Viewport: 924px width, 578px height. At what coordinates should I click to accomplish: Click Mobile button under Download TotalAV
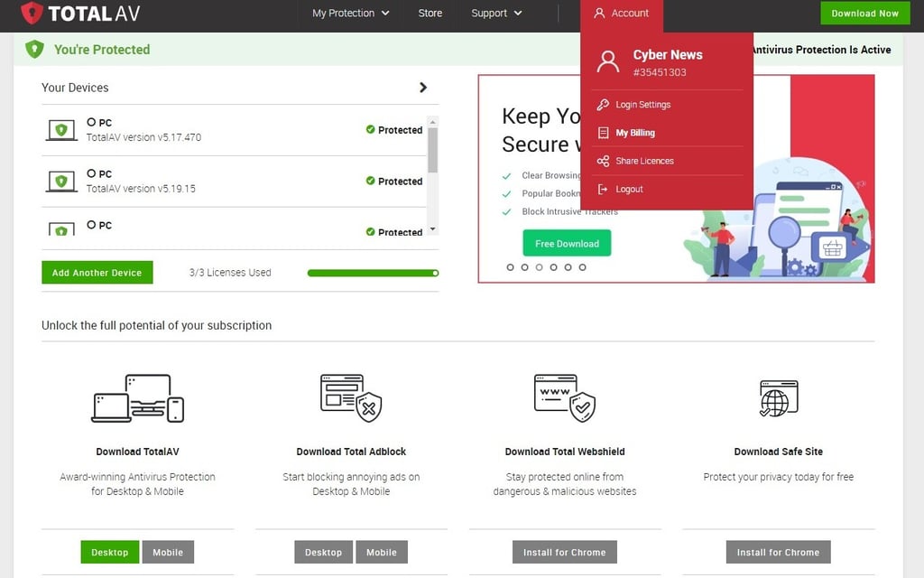168,552
